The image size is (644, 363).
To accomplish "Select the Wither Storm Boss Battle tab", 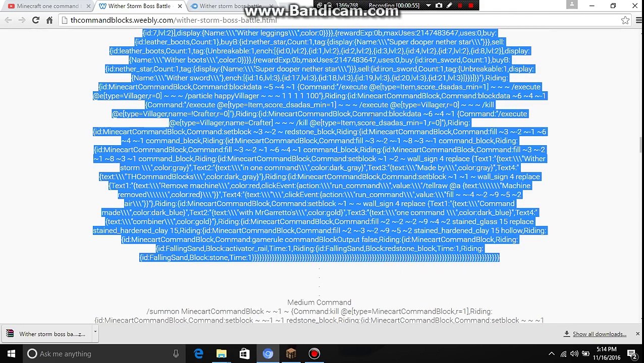I will click(x=139, y=6).
